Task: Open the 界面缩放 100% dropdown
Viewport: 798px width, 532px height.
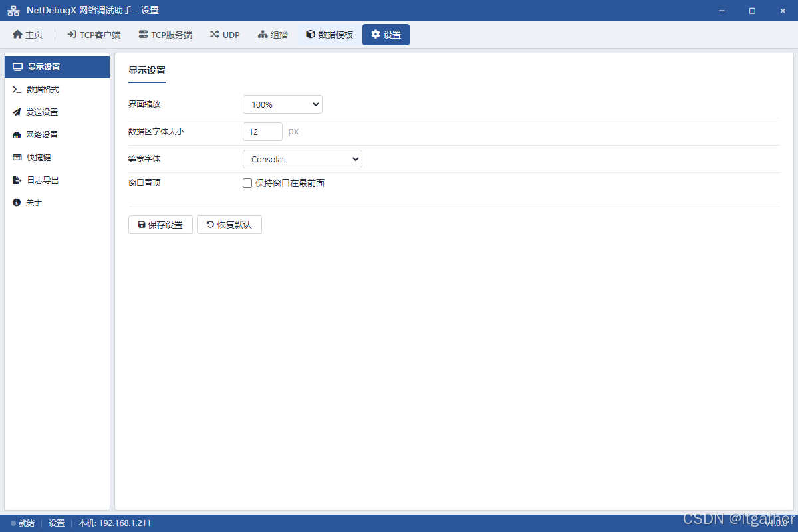Action: click(283, 104)
